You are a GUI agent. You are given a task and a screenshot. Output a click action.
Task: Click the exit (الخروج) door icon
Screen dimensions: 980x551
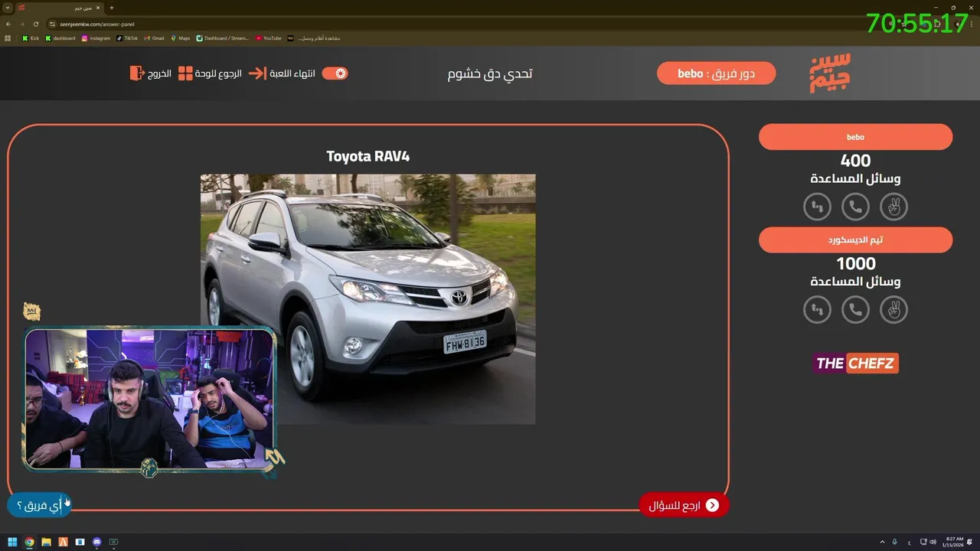tap(137, 73)
